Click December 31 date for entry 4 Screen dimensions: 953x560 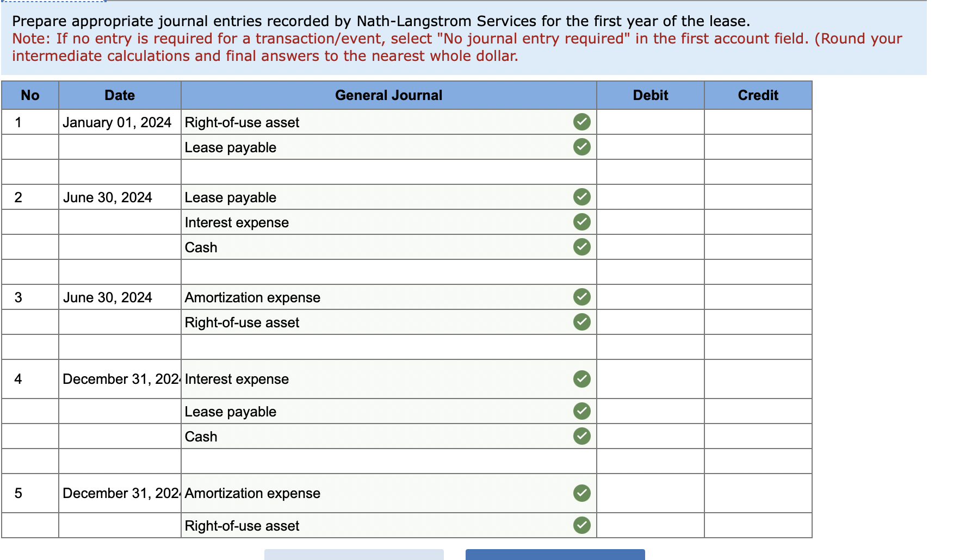120,379
